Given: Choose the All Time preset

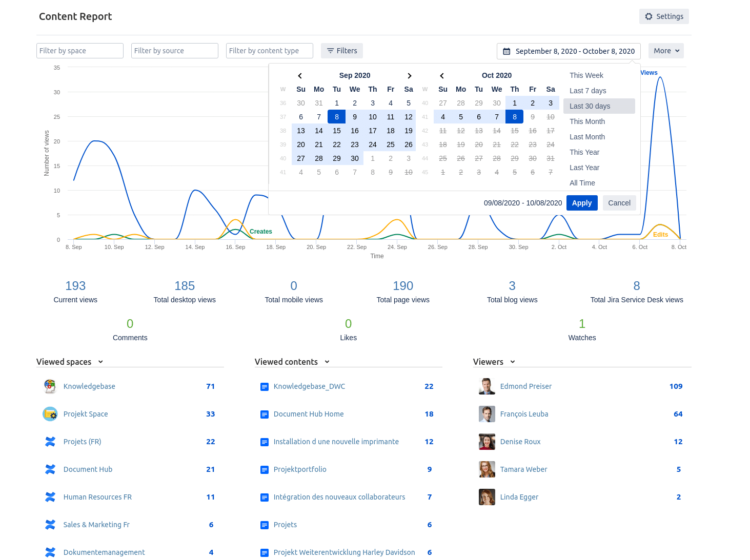Looking at the screenshot, I should (x=582, y=183).
